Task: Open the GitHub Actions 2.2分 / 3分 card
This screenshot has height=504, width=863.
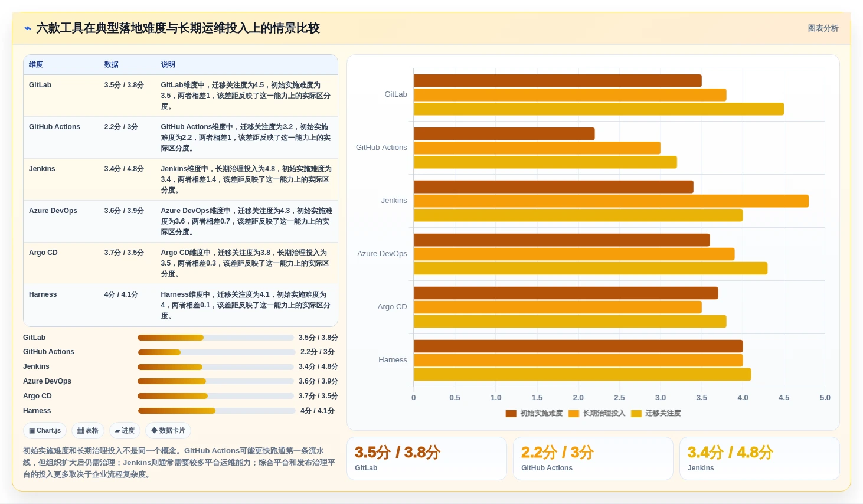Action: [x=593, y=459]
